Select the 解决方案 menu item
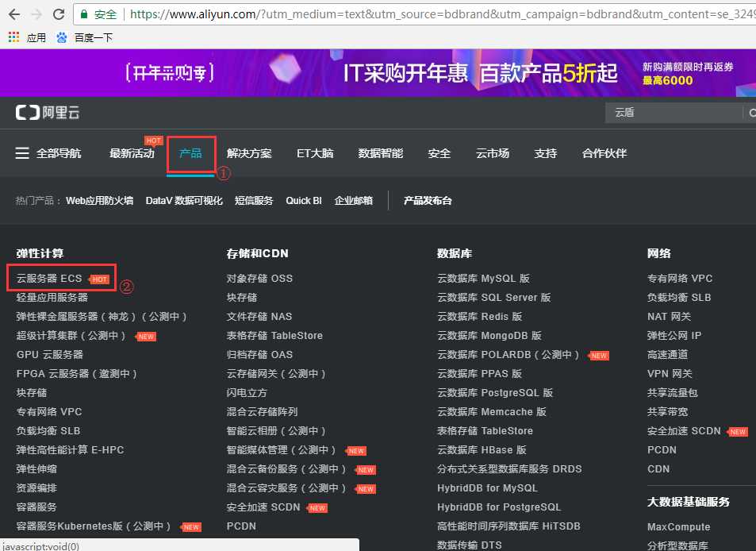Screen dimensions: 756x551 (249, 152)
